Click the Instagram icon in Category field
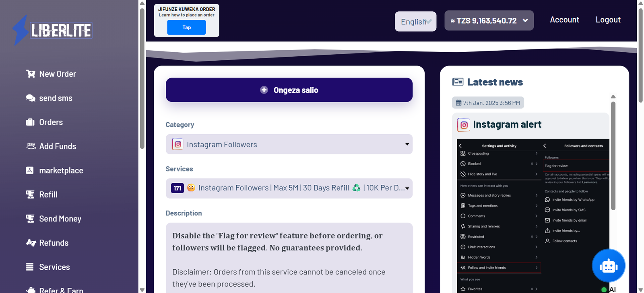Screen dimensions: 644x293 pos(178,144)
